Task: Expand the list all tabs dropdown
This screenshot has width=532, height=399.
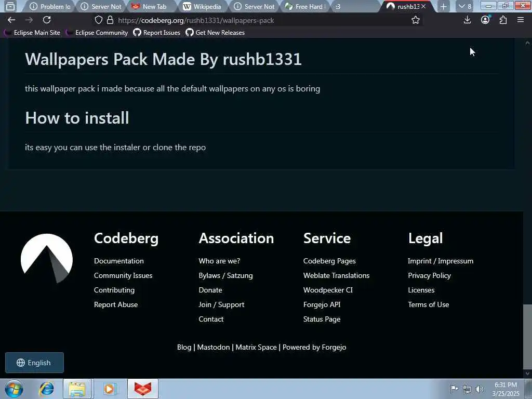Action: 465,6
